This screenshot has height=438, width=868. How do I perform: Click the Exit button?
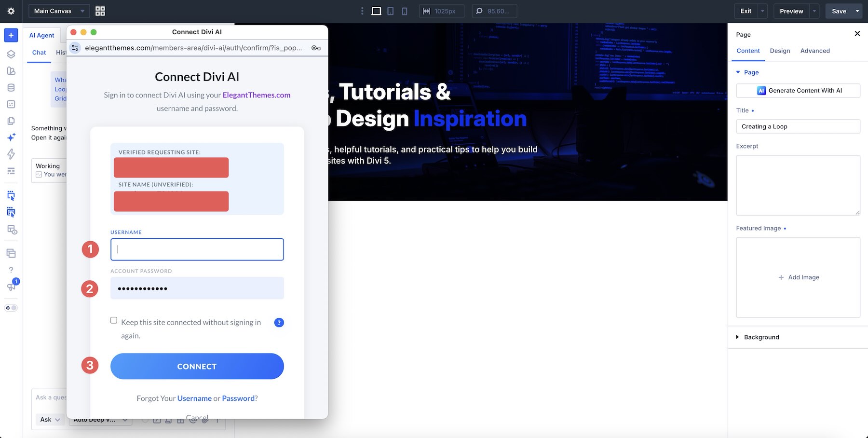(x=746, y=11)
